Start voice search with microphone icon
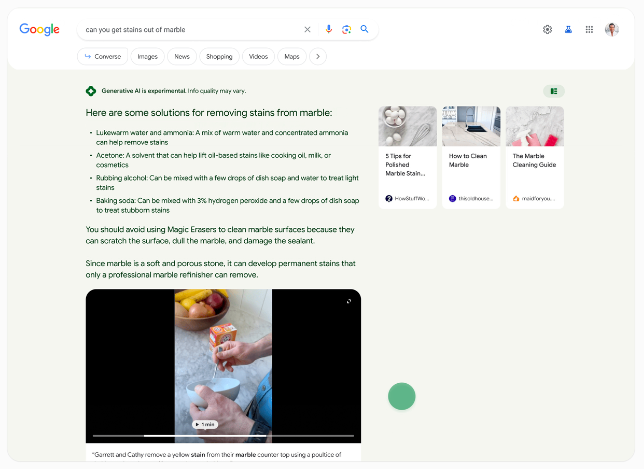The image size is (644, 469). (329, 30)
